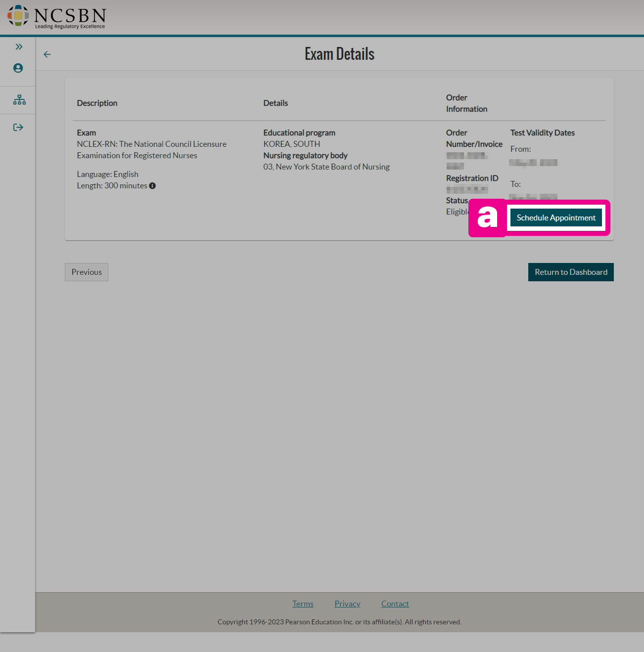Click 'KOREA, SOUTH' educational program text
This screenshot has height=652, width=644.
tap(292, 144)
